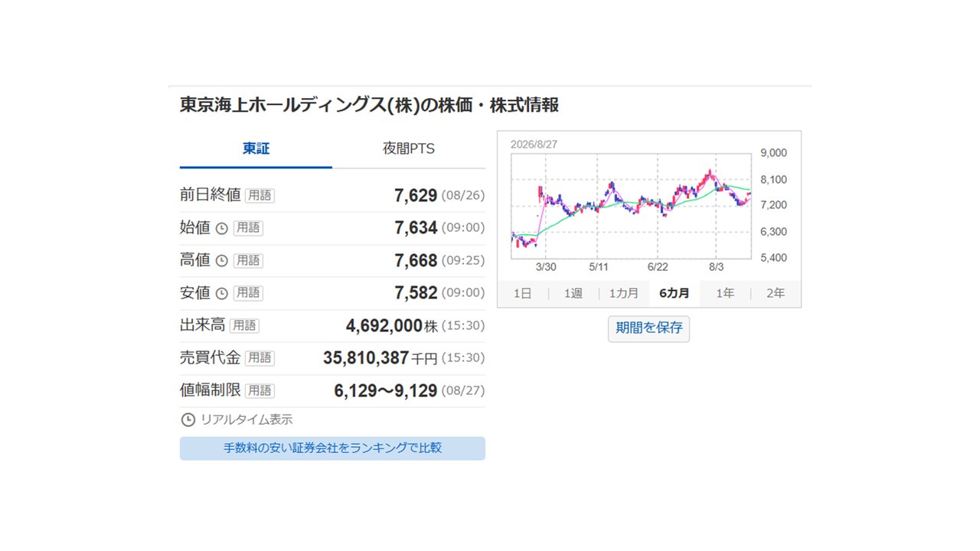This screenshot has width=980, height=551.
Task: Click the 5/11 date label on chart
Action: pos(599,267)
